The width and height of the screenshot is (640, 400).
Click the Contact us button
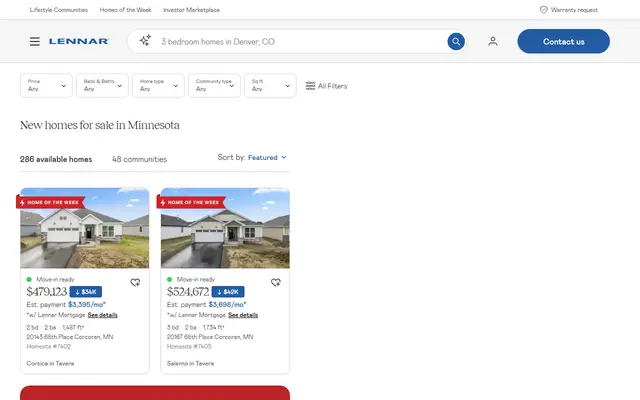[563, 41]
